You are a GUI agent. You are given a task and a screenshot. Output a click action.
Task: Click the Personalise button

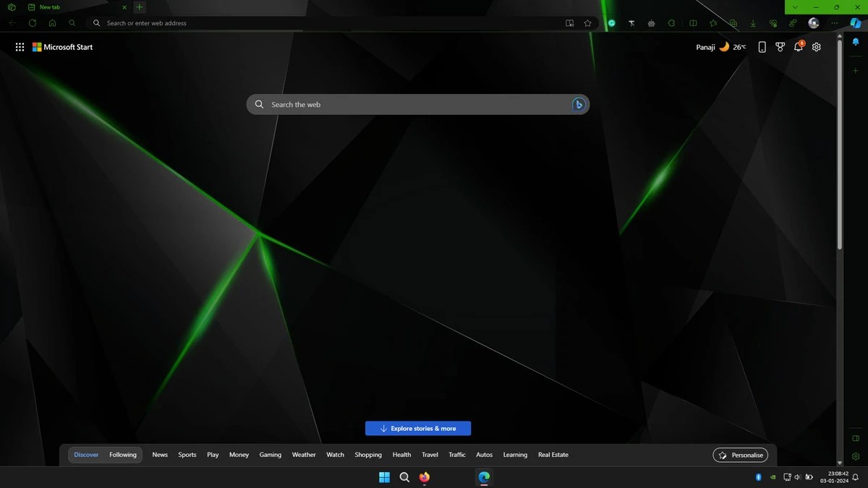click(740, 455)
